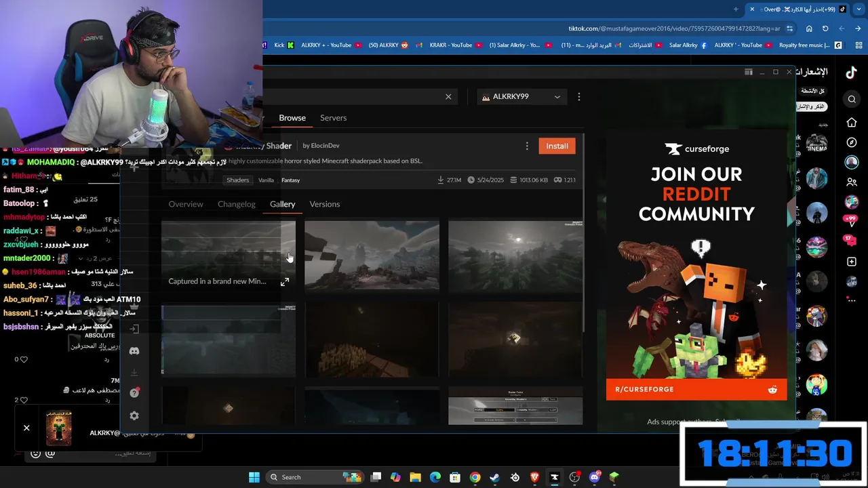Viewport: 868px width, 488px height.
Task: Open CurseForge sidebar help icon
Action: (x=134, y=393)
